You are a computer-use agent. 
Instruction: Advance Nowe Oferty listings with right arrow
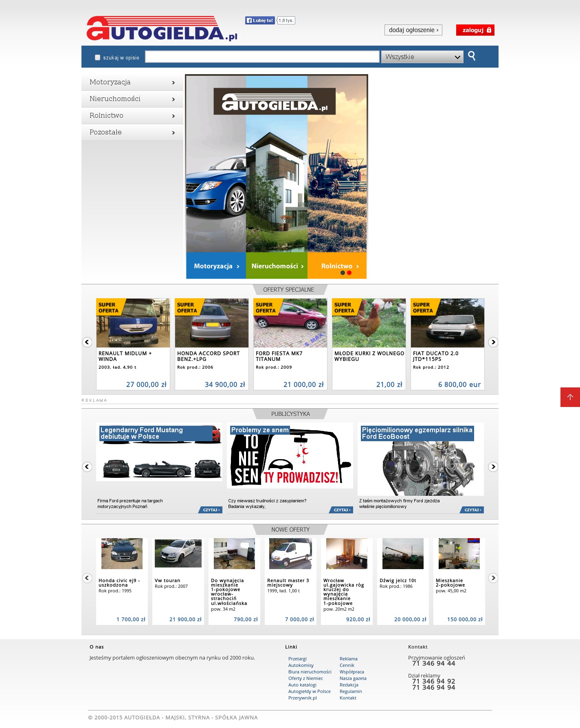[x=493, y=578]
